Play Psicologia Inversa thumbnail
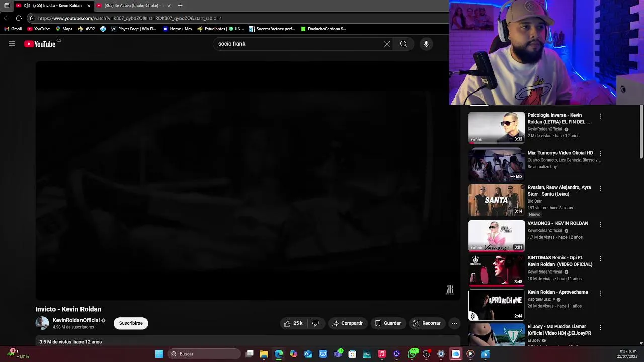 click(x=497, y=127)
